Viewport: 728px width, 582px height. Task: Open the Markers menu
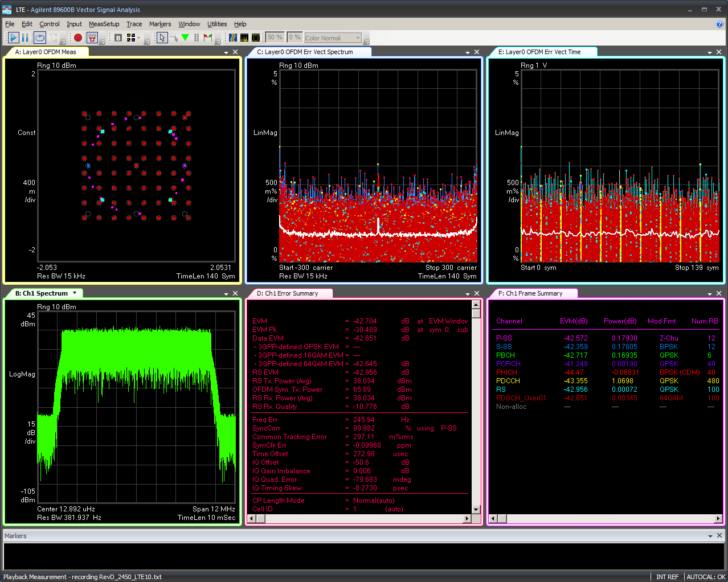(x=159, y=24)
